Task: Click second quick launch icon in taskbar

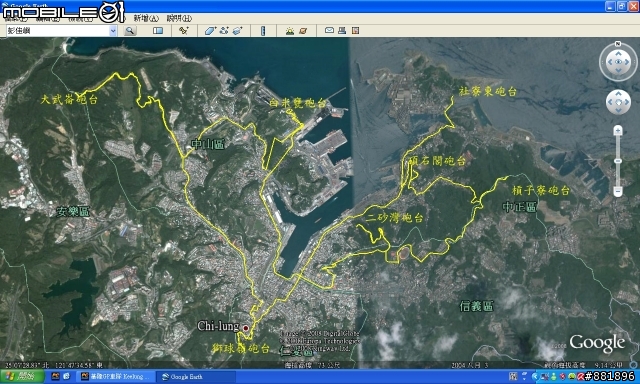Action: point(66,376)
